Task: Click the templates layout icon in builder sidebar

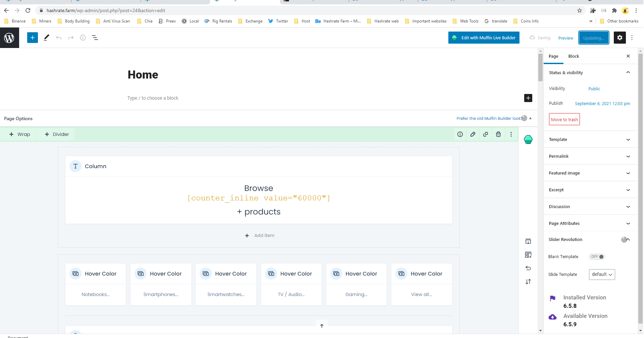Action: 528,255
